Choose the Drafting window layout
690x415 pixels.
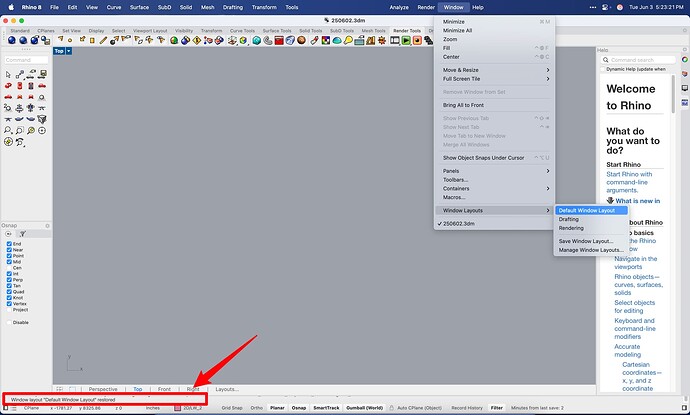tap(591, 219)
